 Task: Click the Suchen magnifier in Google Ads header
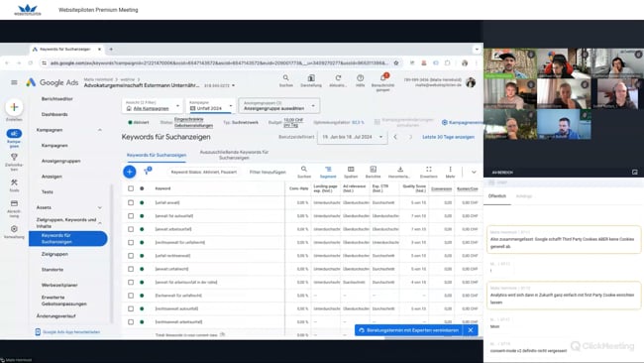click(x=286, y=78)
